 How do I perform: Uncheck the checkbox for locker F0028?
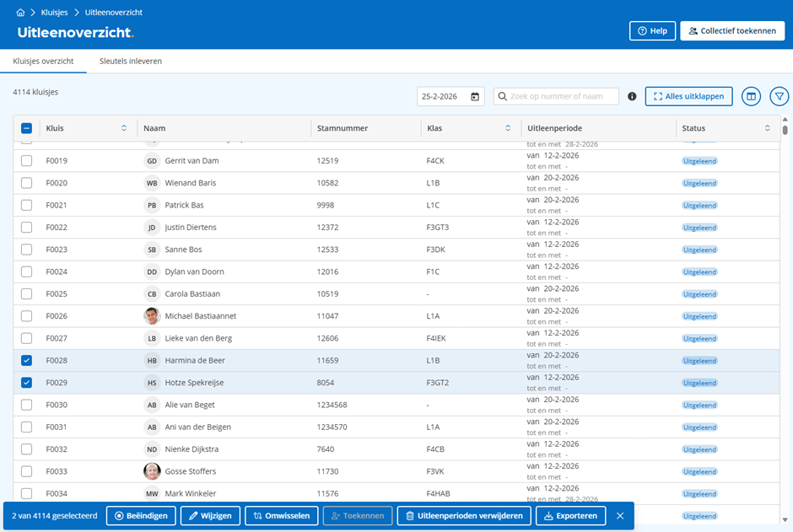pos(26,360)
